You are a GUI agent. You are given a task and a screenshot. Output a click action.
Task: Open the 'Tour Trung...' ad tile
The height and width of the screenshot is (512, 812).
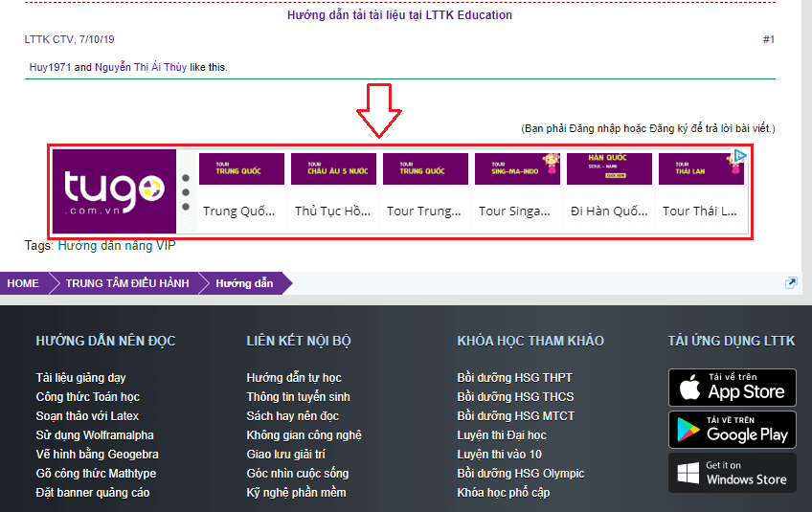point(425,191)
